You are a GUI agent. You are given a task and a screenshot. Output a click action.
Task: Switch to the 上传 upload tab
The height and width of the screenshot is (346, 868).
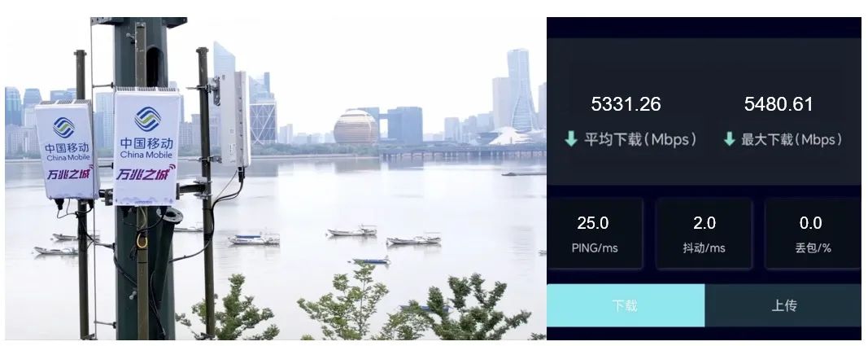pyautogui.click(x=783, y=305)
